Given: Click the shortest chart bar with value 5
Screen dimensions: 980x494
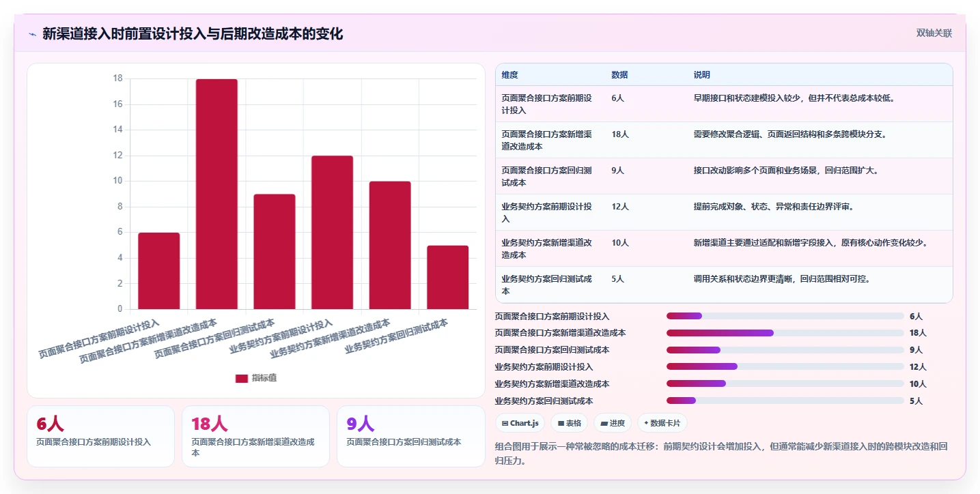Looking at the screenshot, I should [x=448, y=277].
